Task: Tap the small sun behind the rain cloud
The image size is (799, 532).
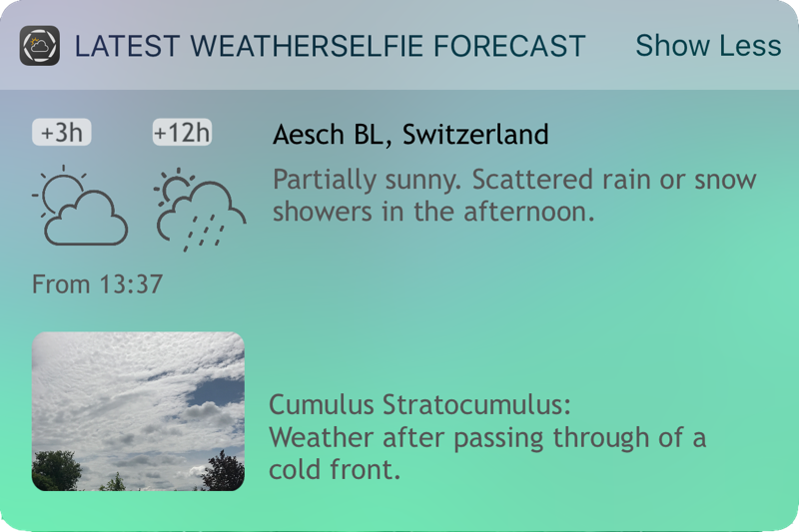Action: click(174, 187)
